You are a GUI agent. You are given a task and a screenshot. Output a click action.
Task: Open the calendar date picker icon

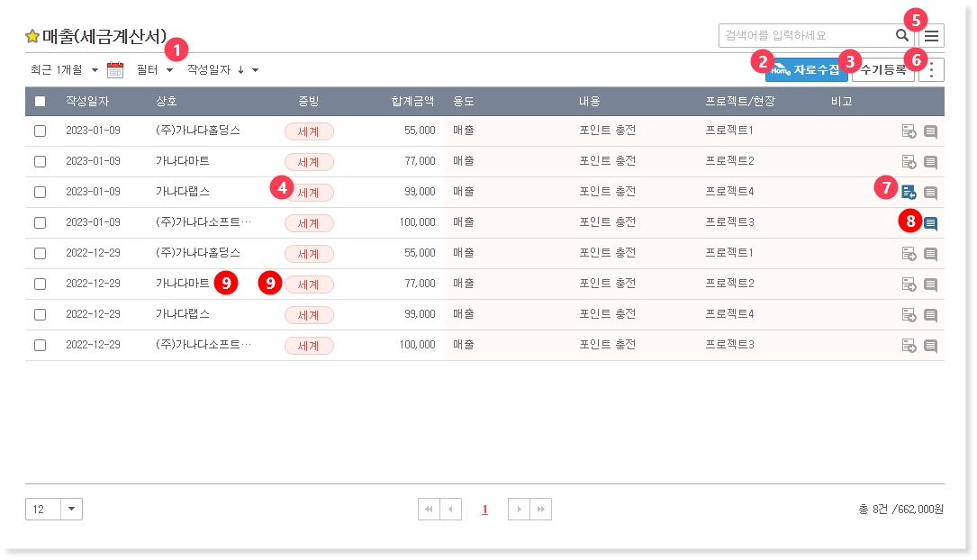pyautogui.click(x=115, y=70)
